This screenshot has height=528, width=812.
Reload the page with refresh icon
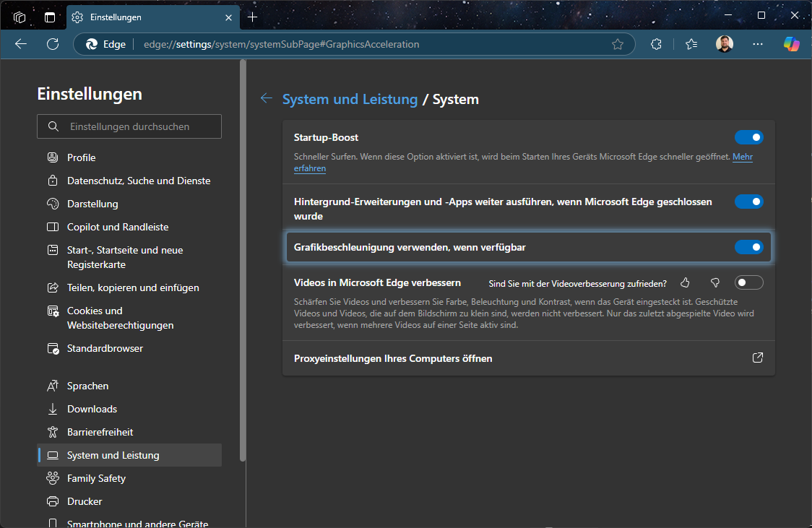[x=53, y=44]
